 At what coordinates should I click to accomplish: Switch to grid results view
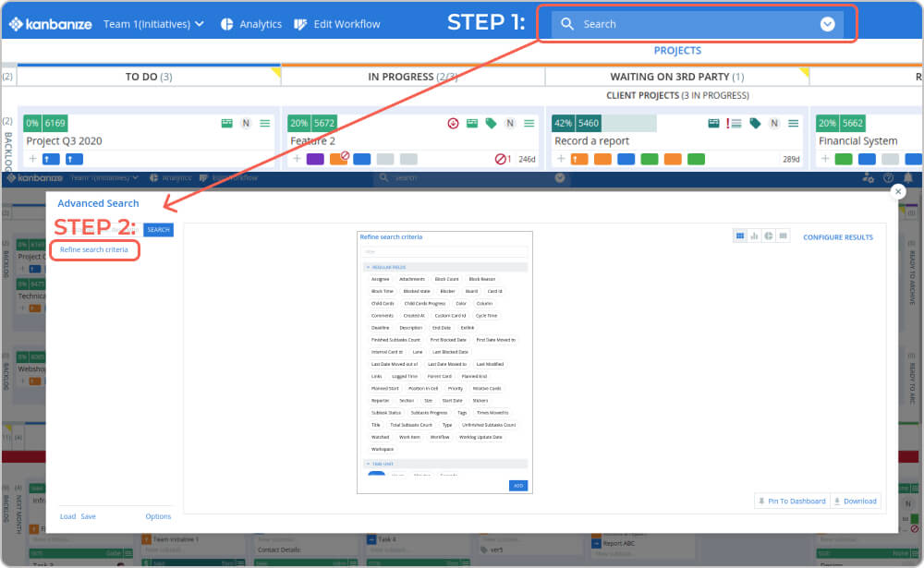click(739, 236)
